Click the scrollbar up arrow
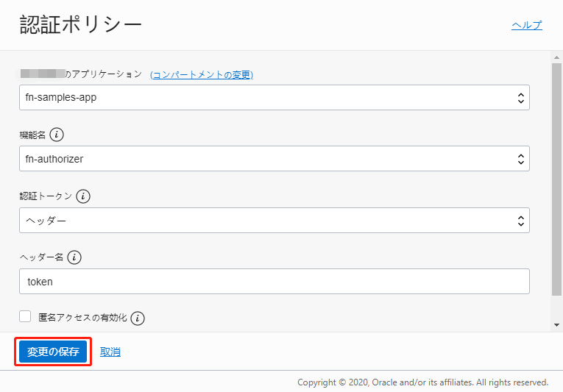 click(557, 57)
